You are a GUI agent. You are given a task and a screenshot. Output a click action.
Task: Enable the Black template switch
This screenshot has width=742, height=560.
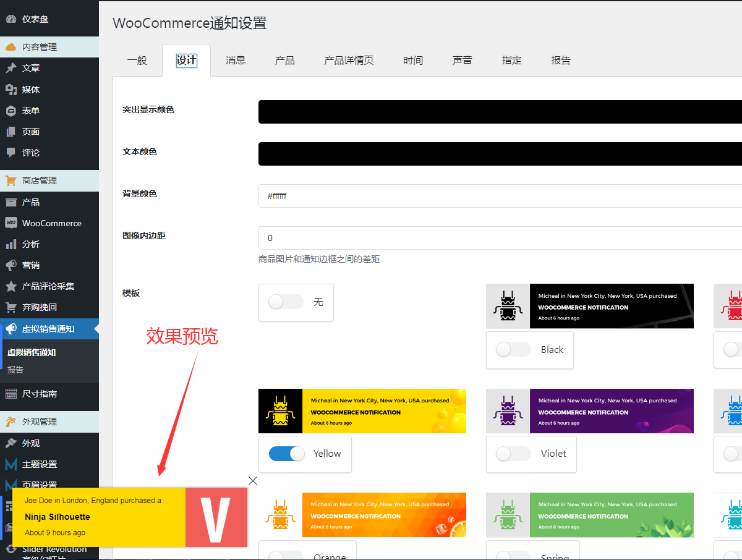pyautogui.click(x=514, y=349)
